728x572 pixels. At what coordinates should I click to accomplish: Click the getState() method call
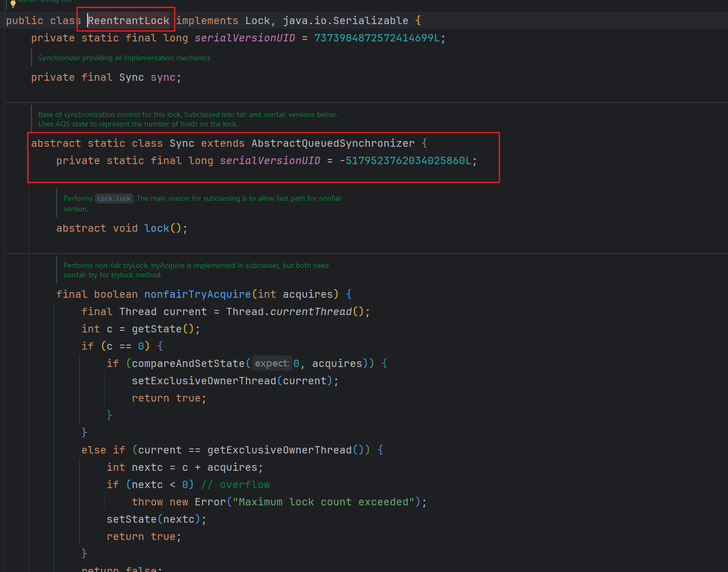156,329
